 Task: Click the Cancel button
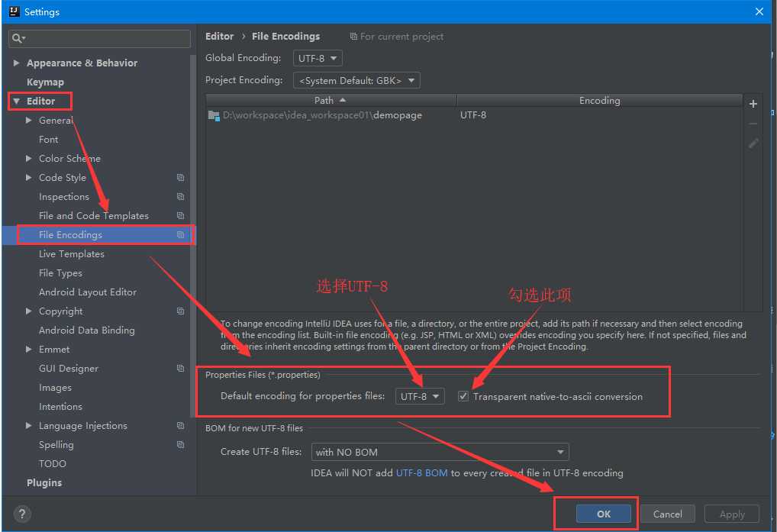tap(668, 514)
